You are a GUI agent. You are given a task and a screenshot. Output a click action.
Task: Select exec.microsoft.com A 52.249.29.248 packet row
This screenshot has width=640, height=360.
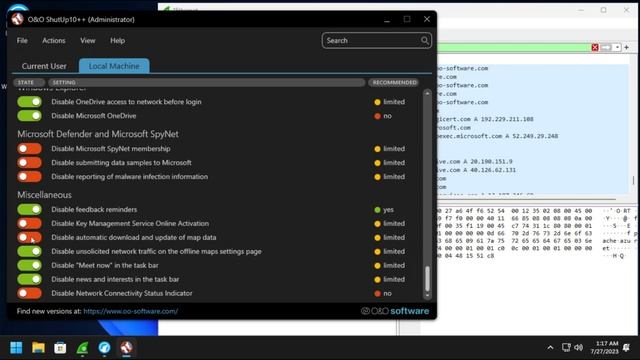(533, 136)
